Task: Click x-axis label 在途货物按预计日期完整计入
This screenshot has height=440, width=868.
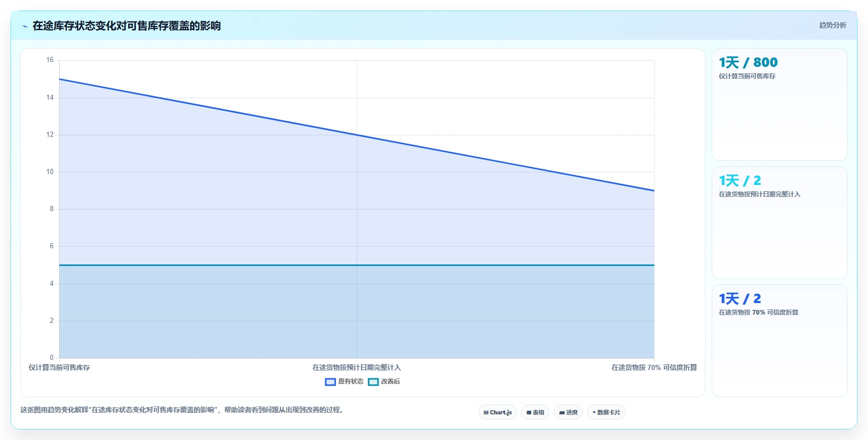Action: pyautogui.click(x=357, y=368)
